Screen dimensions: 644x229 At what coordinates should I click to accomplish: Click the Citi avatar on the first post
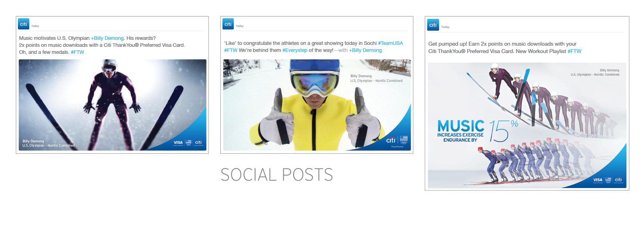pos(24,24)
